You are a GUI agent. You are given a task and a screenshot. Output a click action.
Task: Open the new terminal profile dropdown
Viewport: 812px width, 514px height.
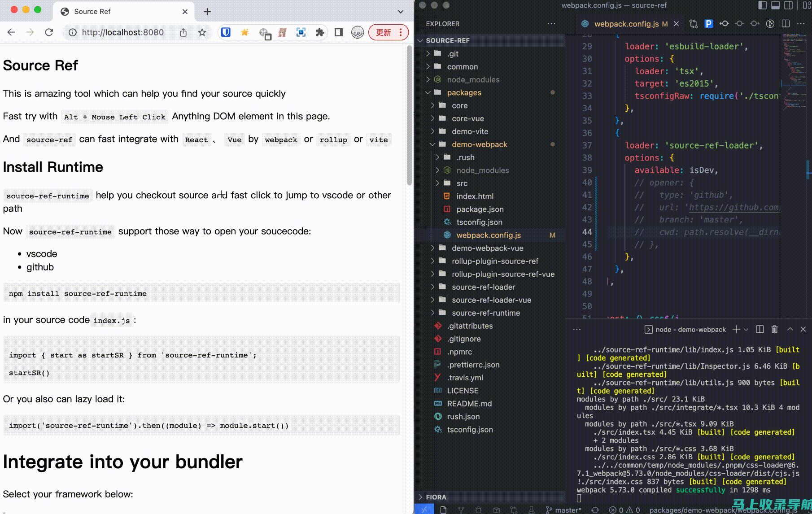click(746, 329)
